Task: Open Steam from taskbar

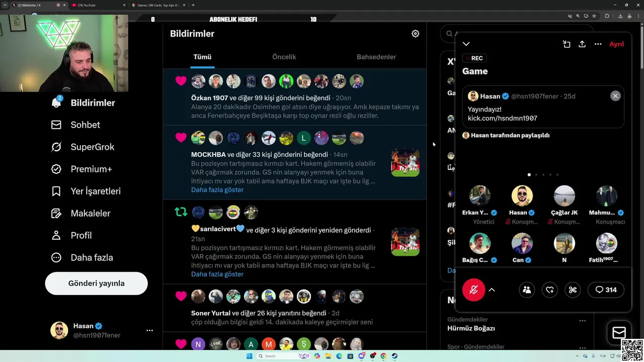Action: pos(394,356)
